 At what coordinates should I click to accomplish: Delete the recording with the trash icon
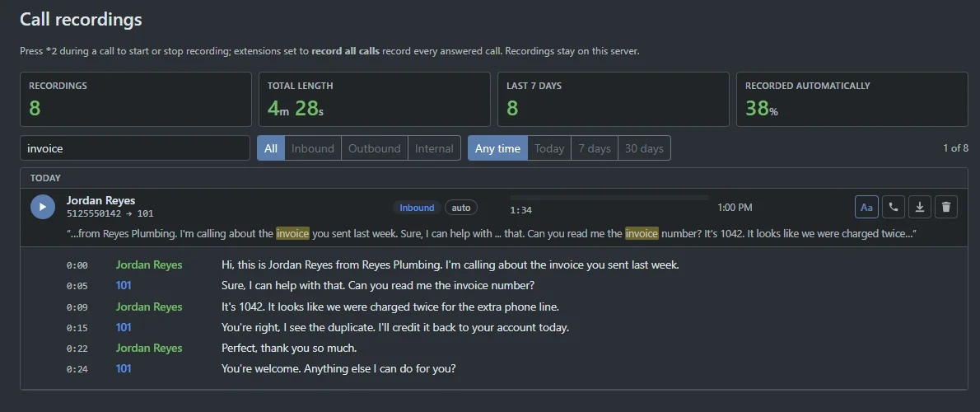pyautogui.click(x=946, y=207)
